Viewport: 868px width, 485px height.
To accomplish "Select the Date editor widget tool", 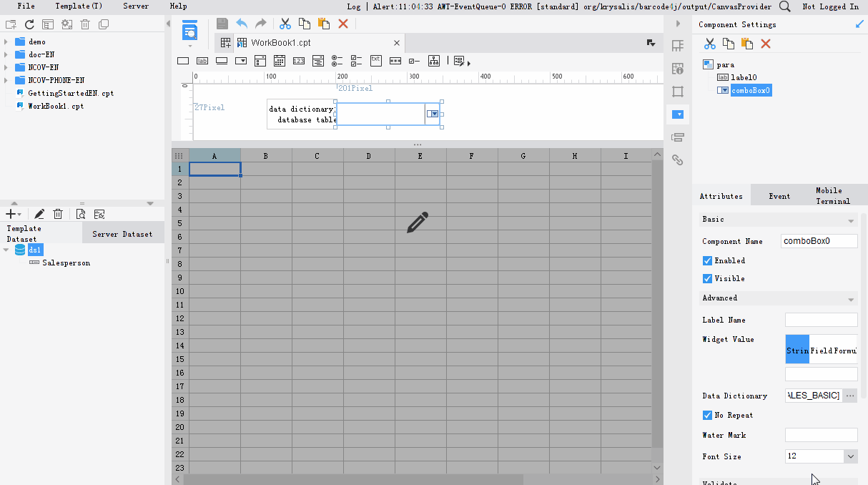I will 279,61.
